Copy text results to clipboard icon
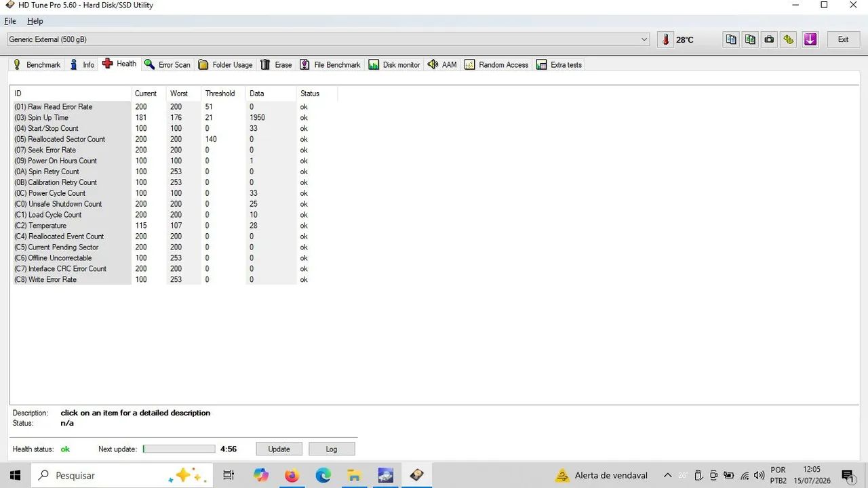Viewport: 868px width, 488px height. 731,39
